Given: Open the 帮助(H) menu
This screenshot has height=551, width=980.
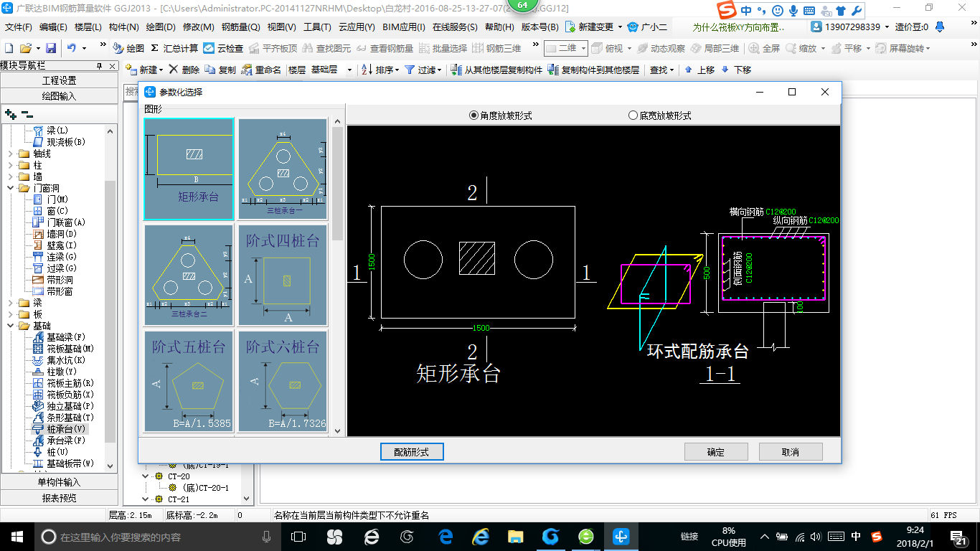Looking at the screenshot, I should [499, 27].
